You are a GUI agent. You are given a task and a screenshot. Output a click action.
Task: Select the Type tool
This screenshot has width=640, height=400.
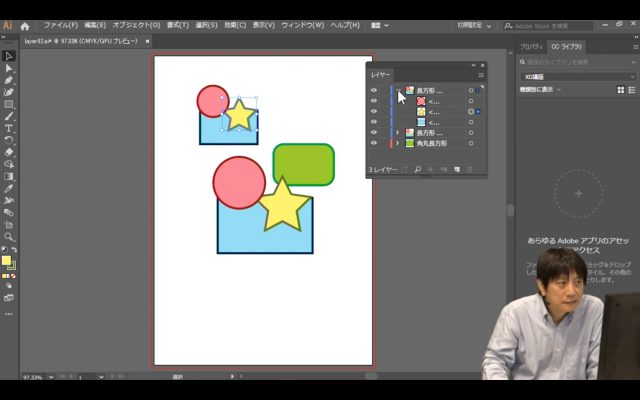point(9,128)
